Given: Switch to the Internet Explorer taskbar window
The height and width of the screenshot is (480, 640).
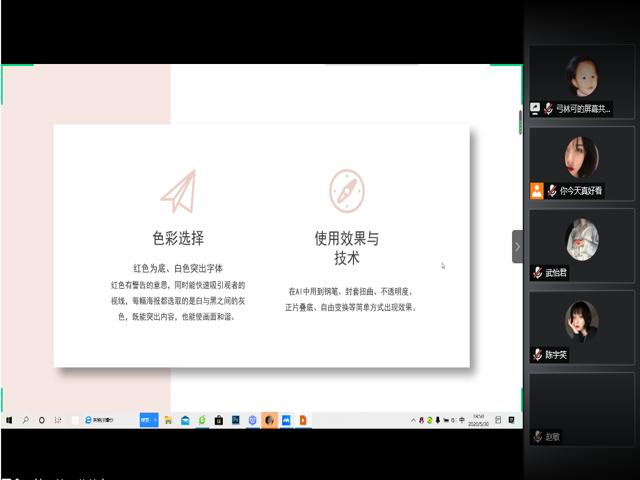Looking at the screenshot, I should pyautogui.click(x=98, y=420).
